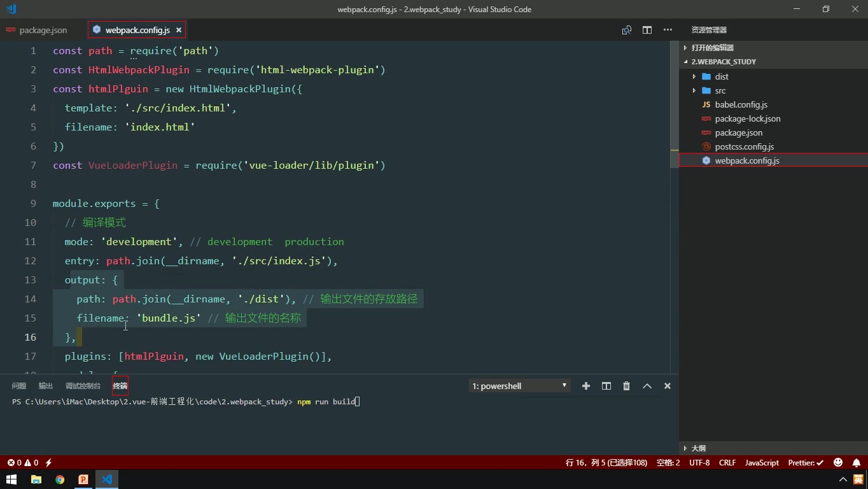Select the 终端 panel tab

tap(120, 386)
